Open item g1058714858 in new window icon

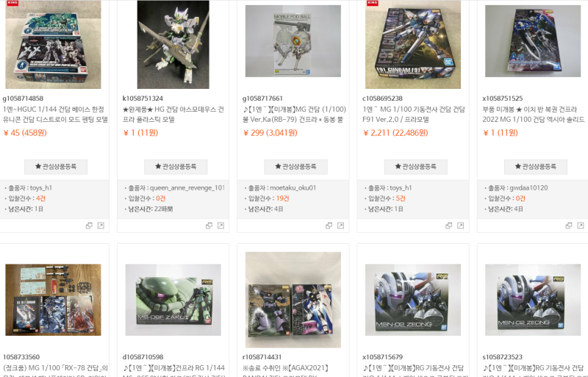tap(101, 226)
